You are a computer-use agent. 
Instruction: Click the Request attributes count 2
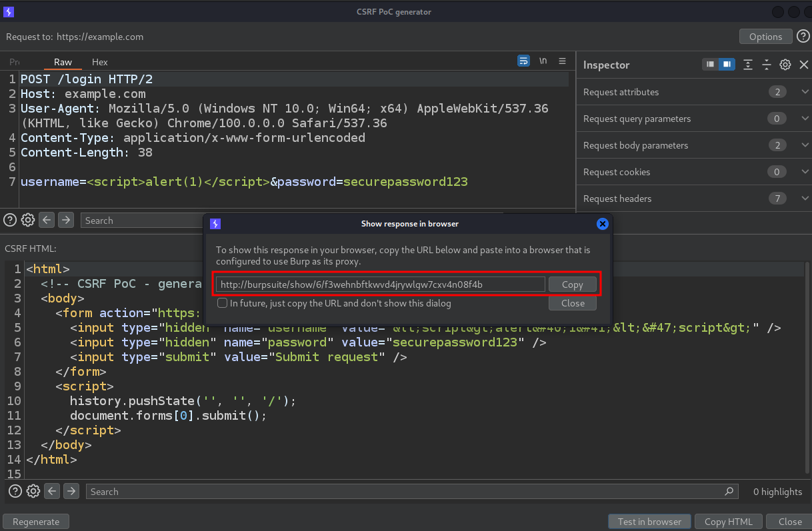click(x=777, y=92)
